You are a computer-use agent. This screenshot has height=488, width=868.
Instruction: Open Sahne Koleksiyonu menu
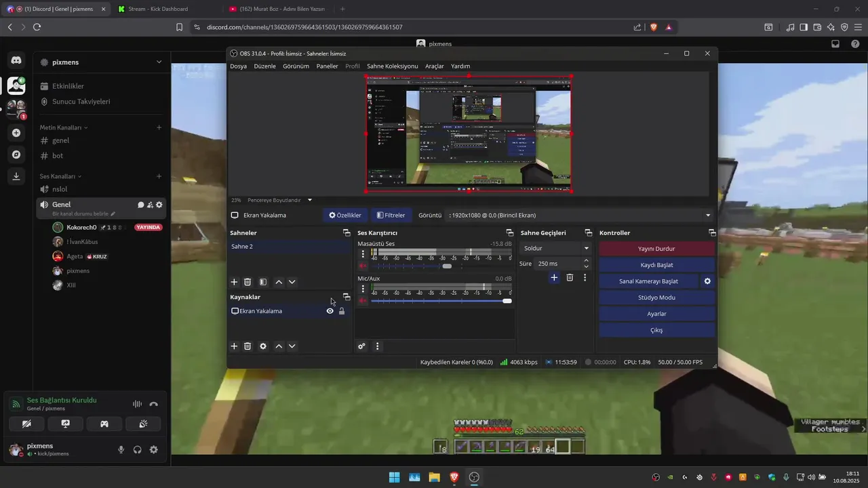click(392, 66)
